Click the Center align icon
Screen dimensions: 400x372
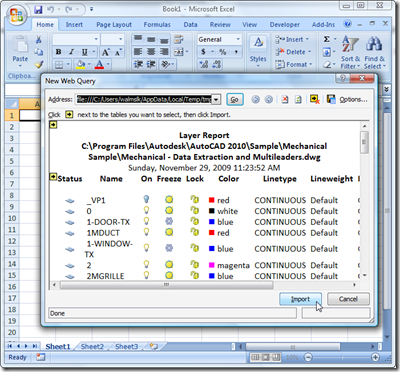click(x=151, y=52)
